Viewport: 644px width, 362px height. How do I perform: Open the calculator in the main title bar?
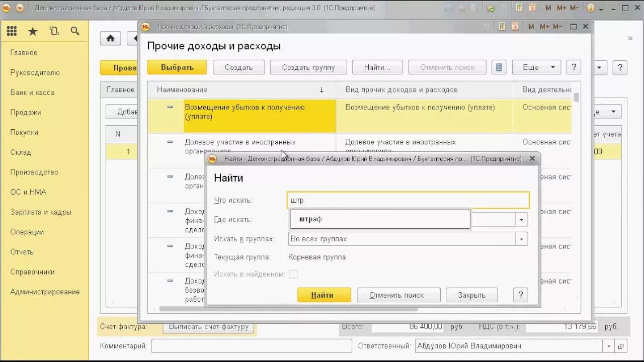click(x=519, y=8)
